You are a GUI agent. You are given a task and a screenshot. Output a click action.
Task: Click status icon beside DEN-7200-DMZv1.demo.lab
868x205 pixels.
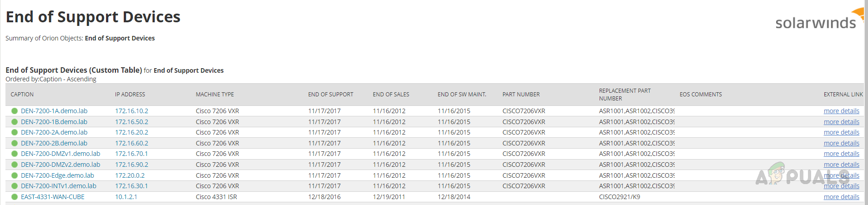15,154
